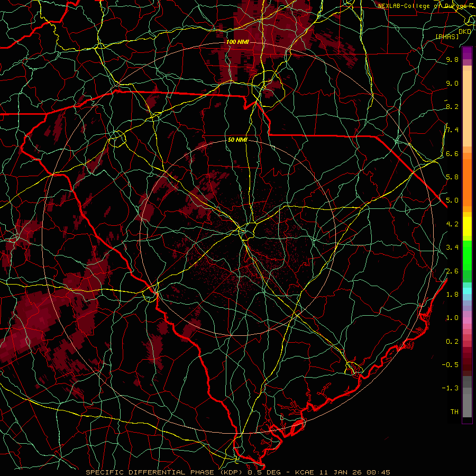The height and width of the screenshot is (476, 476).
Task: Click the -1.3 value on the color scale
Action: coord(450,388)
